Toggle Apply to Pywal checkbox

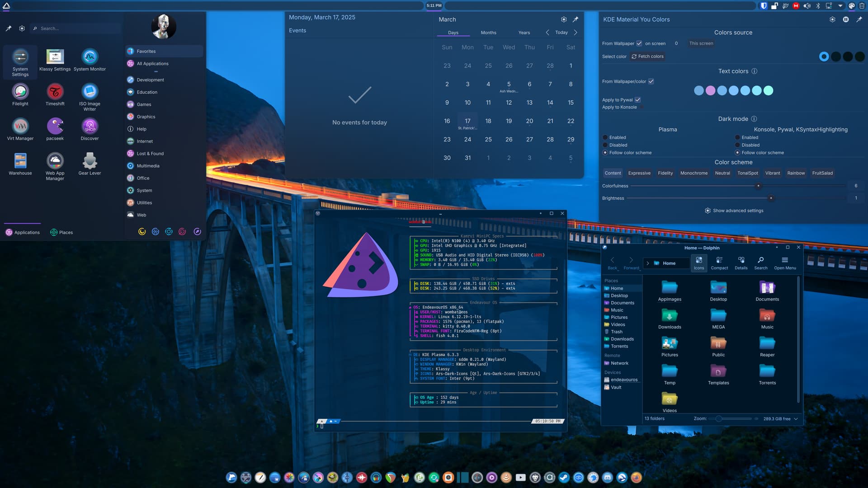pyautogui.click(x=637, y=100)
